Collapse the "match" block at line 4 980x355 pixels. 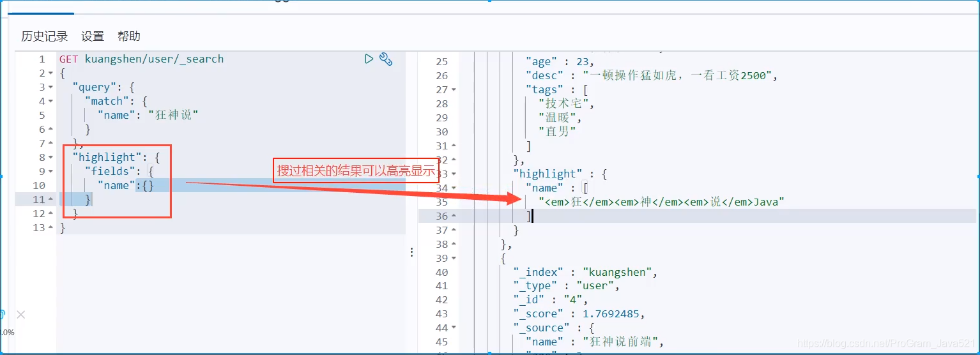point(50,102)
